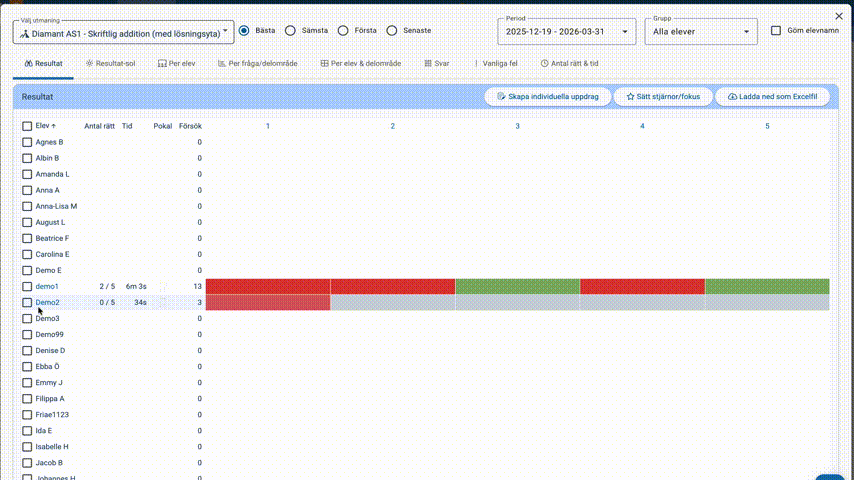Screen dimensions: 854x480
Task: Open the Demo2 student link
Action: 47,302
